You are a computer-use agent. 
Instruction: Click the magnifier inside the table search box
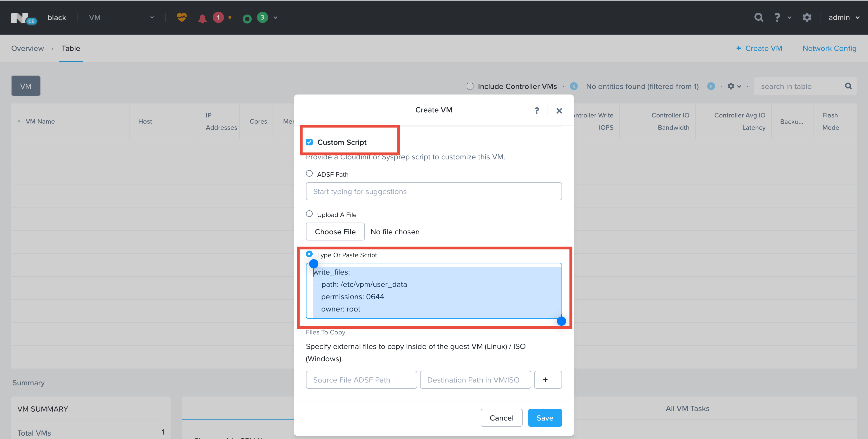(848, 86)
